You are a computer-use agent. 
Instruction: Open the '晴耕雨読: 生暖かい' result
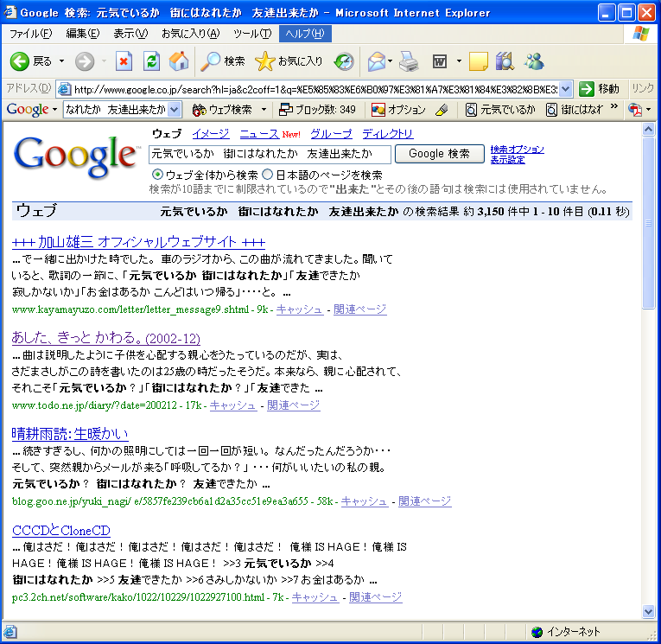point(70,434)
